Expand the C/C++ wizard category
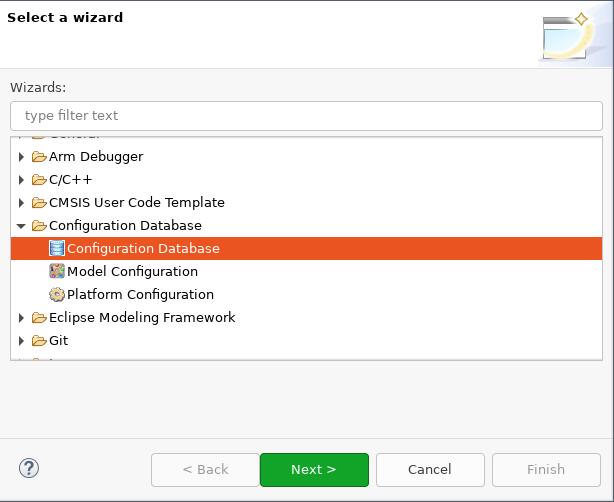 click(21, 179)
